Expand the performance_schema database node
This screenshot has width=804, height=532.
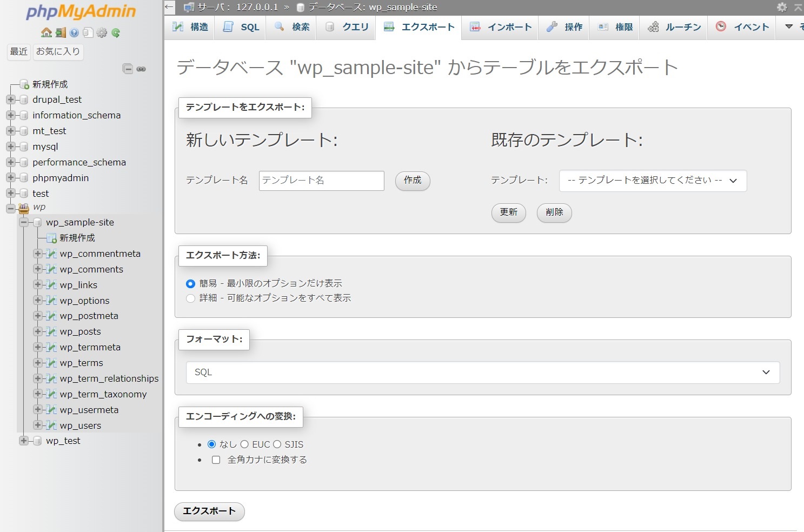click(x=11, y=162)
